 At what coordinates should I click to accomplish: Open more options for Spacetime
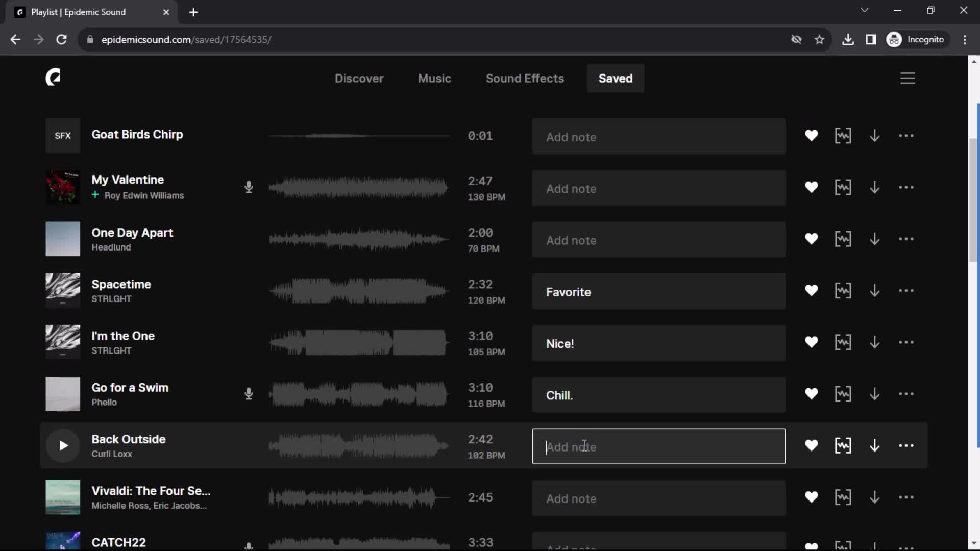906,291
